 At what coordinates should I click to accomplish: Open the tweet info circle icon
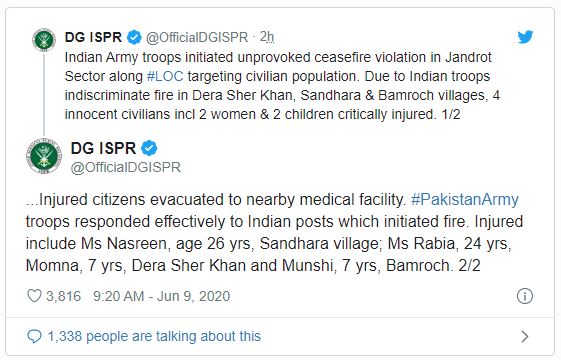coord(525,296)
